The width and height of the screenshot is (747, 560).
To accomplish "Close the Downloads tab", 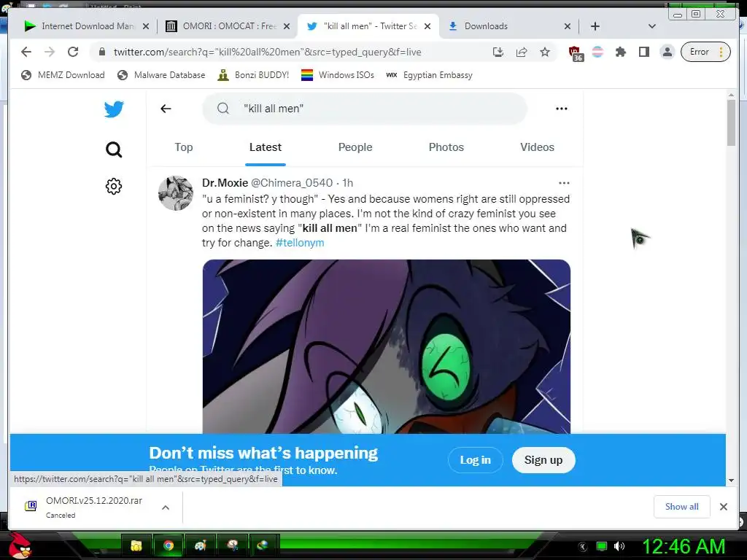I will pos(568,26).
